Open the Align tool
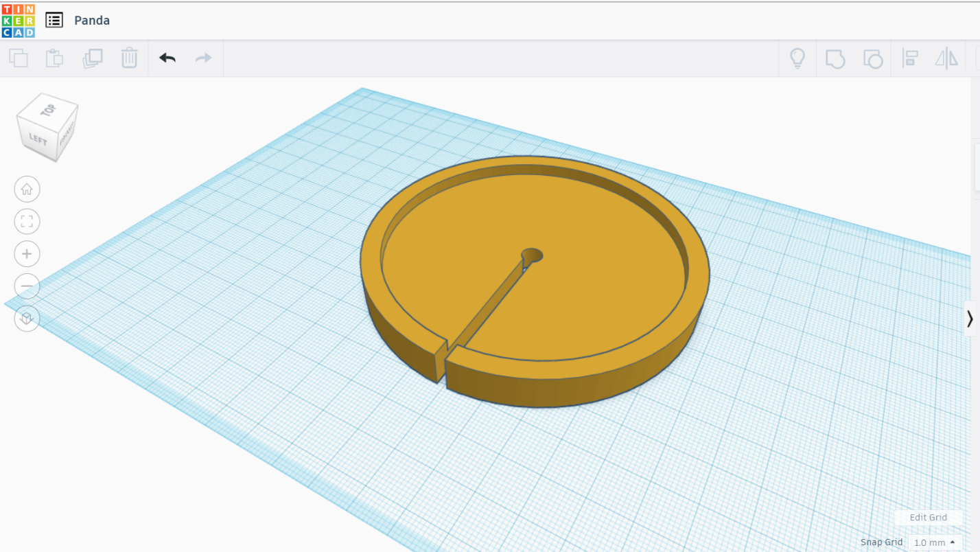The height and width of the screenshot is (552, 980). click(x=910, y=58)
